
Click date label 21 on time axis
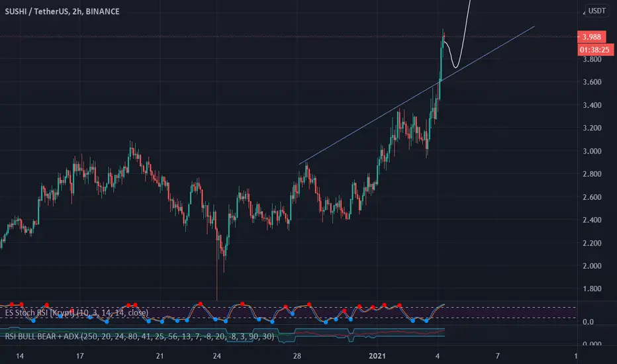[x=160, y=356]
